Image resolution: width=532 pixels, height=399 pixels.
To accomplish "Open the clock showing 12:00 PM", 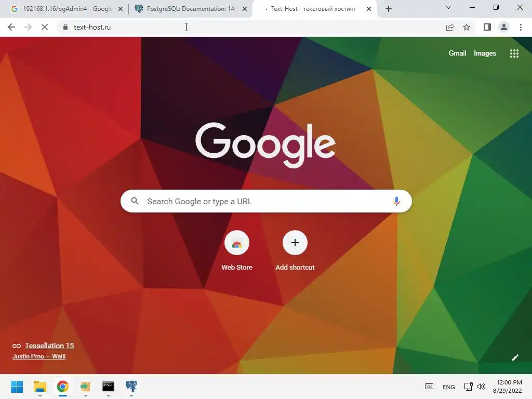I will pyautogui.click(x=508, y=387).
